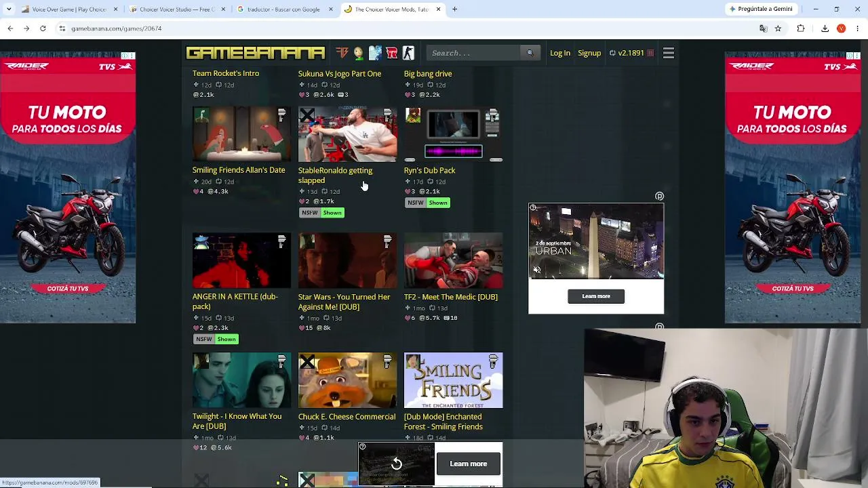Viewport: 868px width, 488px height.
Task: Toggle NSFW Shown under StableRonaldo getting slapped
Action: click(322, 213)
